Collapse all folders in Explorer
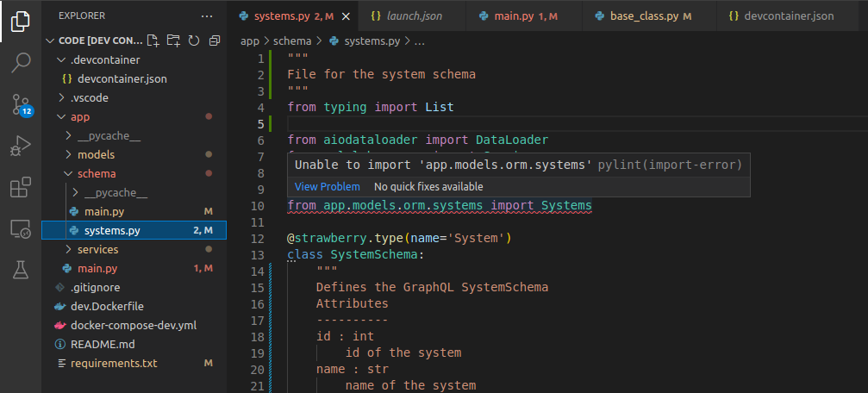Screen dimensions: 868x393 (x=215, y=41)
